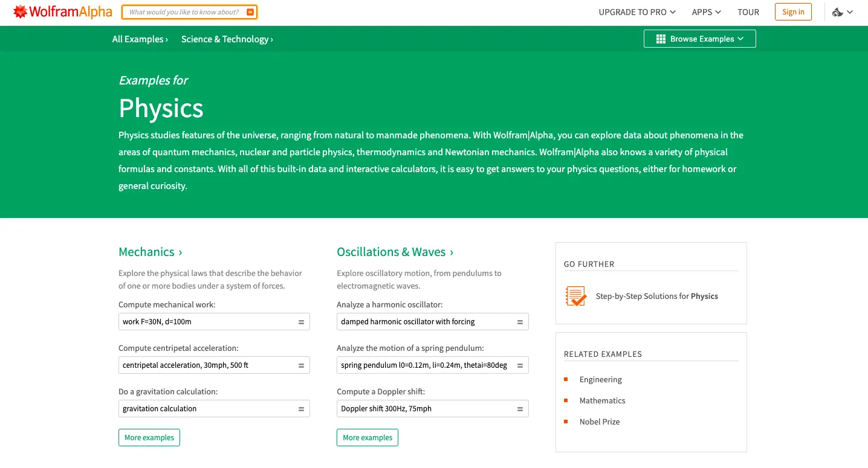
Task: Select the spring pendulum l0=0.12m example
Action: tap(433, 365)
